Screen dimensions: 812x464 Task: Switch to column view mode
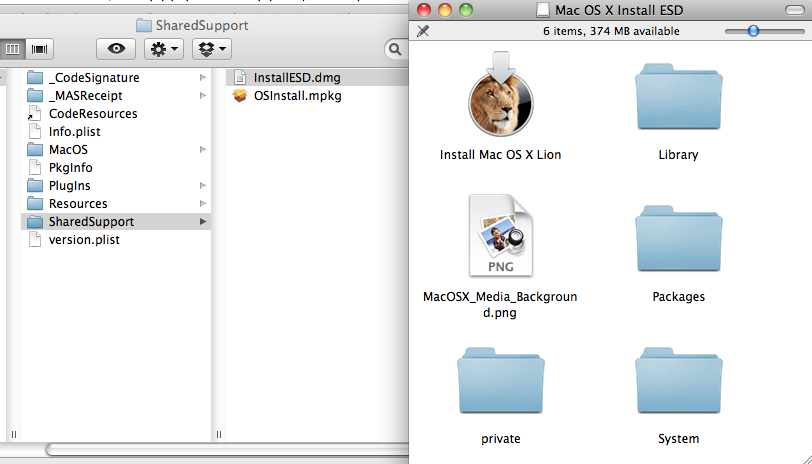[12, 49]
